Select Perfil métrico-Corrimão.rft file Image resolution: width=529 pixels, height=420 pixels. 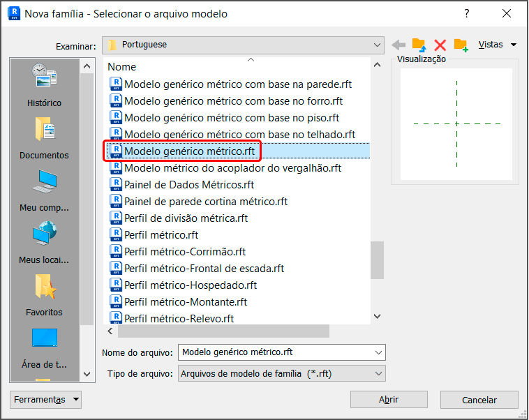tap(184, 252)
